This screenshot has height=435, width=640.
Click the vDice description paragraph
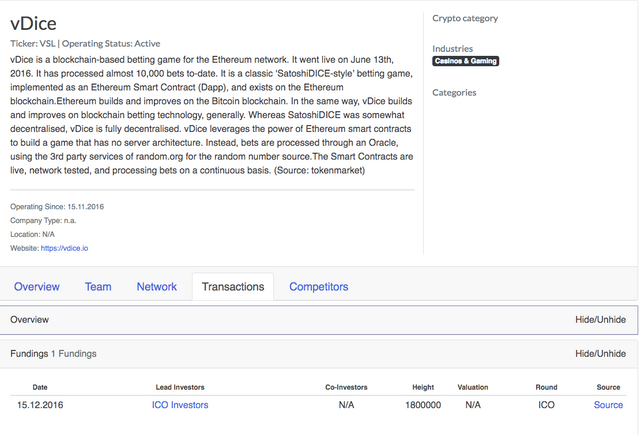(211, 115)
